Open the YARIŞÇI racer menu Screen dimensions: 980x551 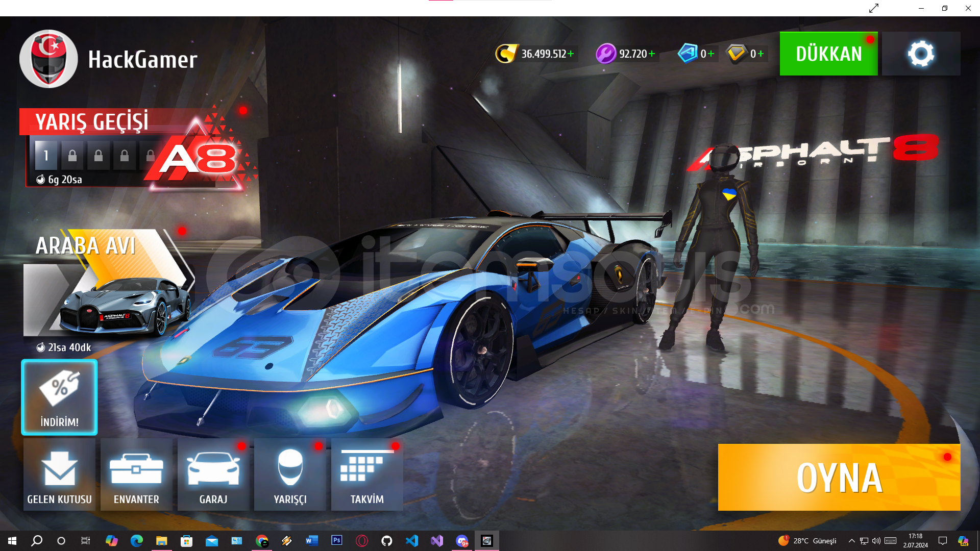(290, 474)
